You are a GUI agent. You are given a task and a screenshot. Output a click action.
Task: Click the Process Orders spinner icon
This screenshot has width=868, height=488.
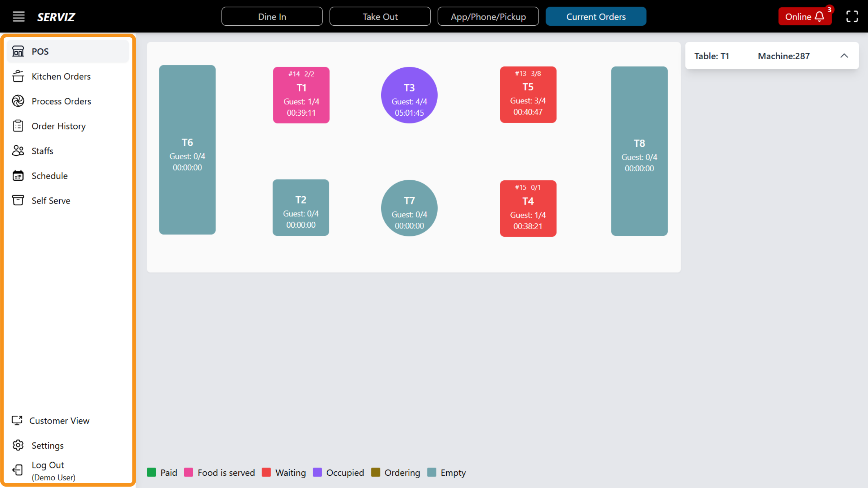(x=18, y=101)
